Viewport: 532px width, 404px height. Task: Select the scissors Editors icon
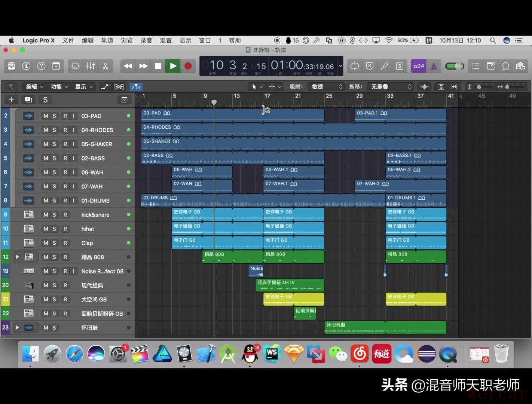coord(106,66)
